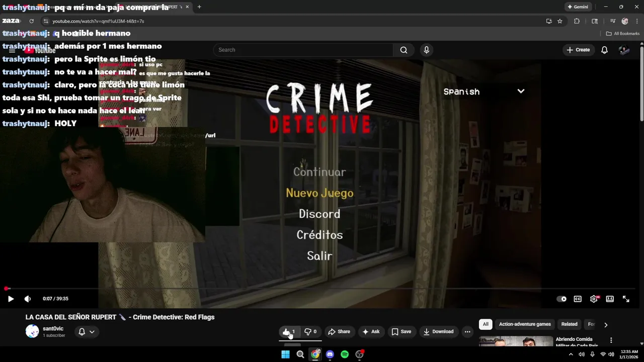Open YouTube notifications bell
Image resolution: width=644 pixels, height=362 pixels.
604,50
